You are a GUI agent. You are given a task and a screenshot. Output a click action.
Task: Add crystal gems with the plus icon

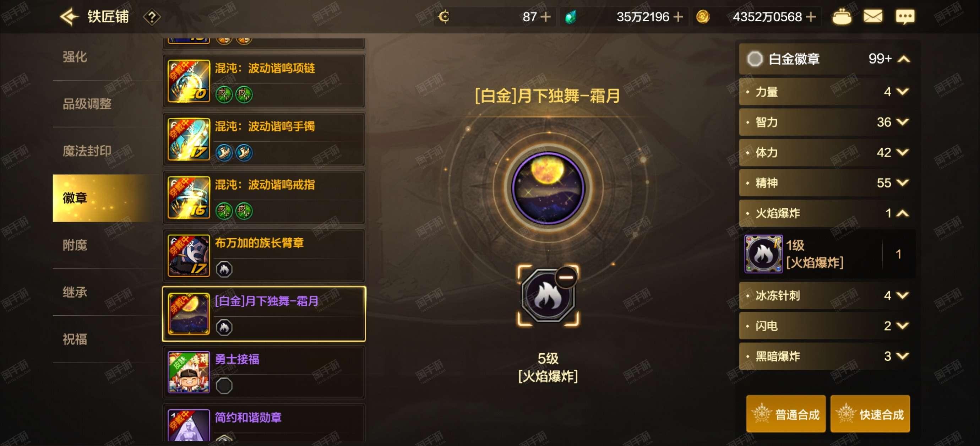(678, 17)
